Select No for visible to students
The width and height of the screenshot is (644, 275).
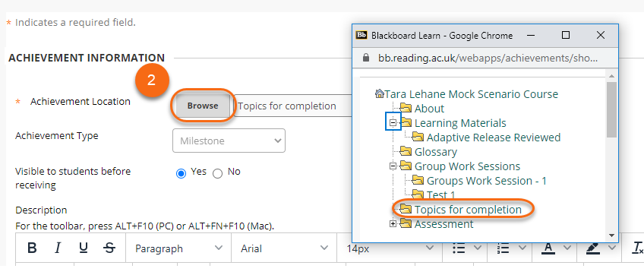(x=217, y=173)
